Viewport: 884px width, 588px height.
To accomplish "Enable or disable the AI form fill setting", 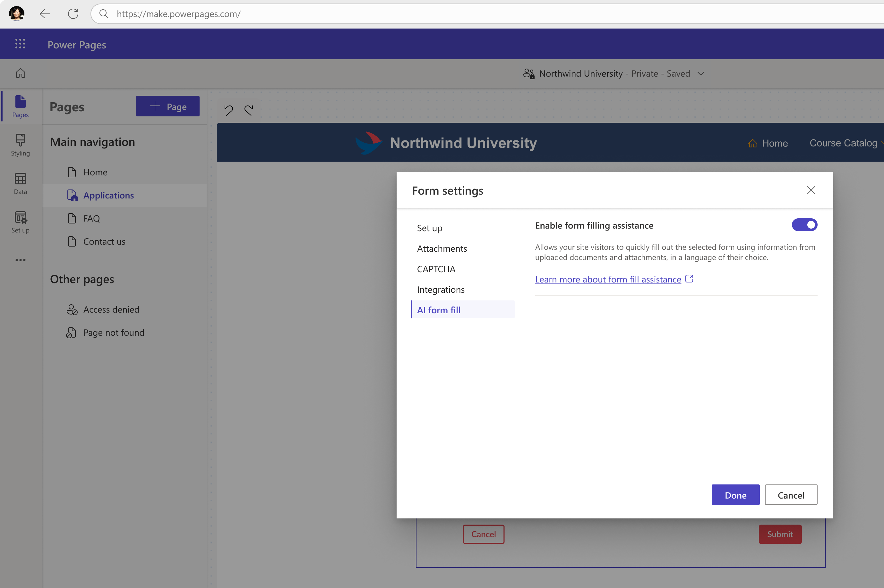I will coord(804,224).
